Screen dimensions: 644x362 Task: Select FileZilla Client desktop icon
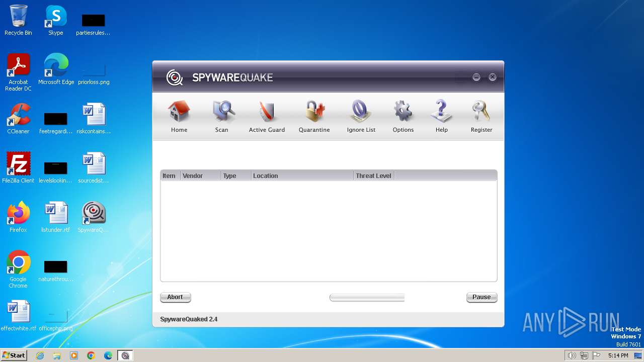[18, 168]
